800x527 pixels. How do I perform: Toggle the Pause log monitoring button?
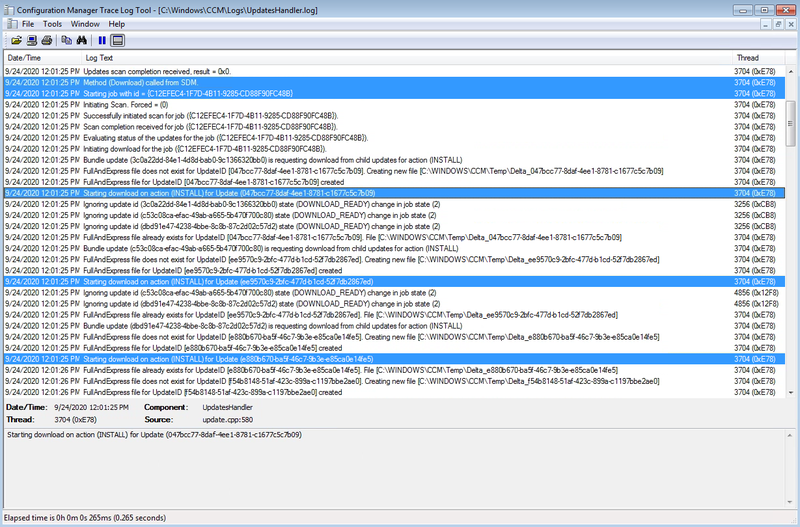point(102,40)
